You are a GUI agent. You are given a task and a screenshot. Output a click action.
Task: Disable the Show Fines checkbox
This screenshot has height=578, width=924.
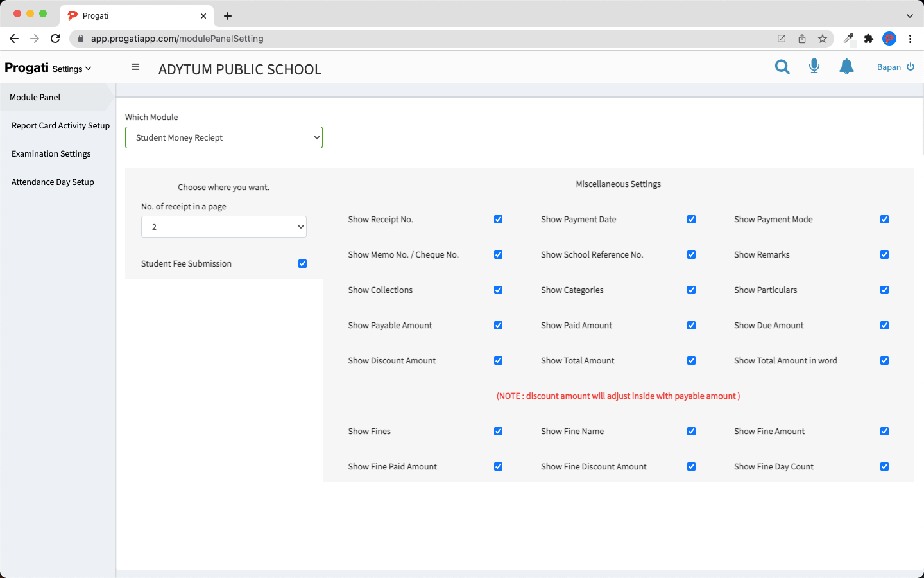(498, 431)
